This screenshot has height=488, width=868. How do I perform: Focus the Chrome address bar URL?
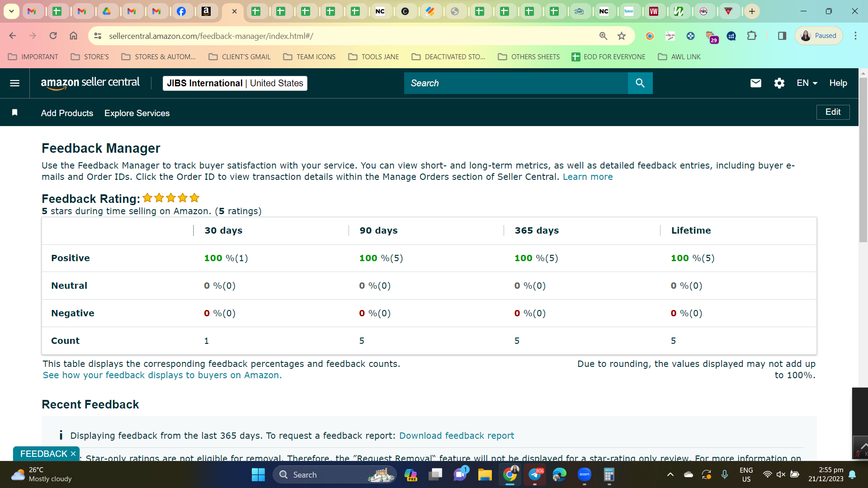[x=211, y=36]
